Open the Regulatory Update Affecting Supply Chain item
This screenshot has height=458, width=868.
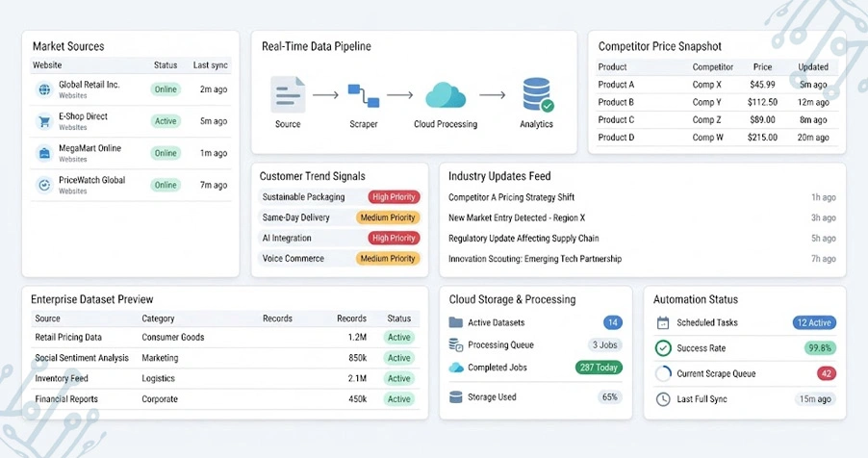tap(523, 238)
